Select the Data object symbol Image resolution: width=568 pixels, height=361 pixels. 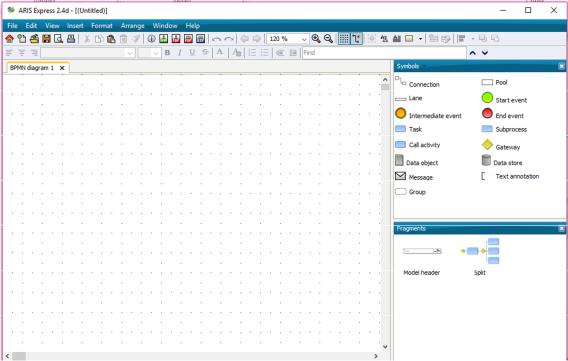[x=417, y=161]
